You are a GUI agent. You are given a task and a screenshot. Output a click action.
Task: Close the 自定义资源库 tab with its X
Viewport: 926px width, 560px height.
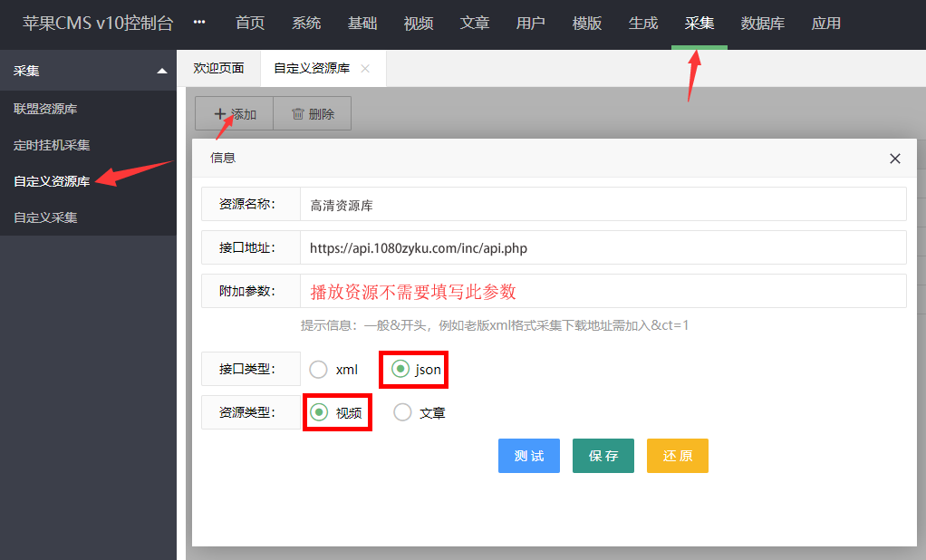[x=365, y=69]
